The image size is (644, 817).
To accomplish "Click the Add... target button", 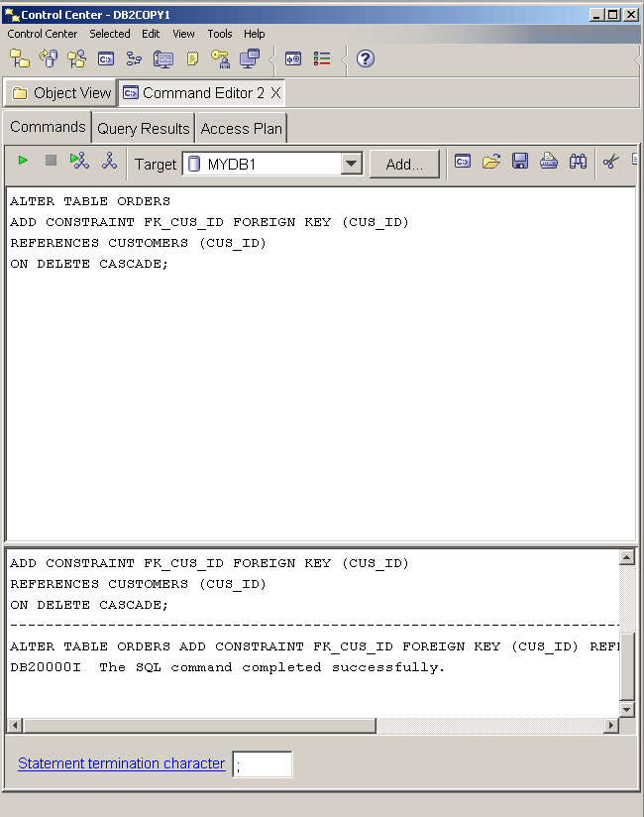I will (404, 165).
